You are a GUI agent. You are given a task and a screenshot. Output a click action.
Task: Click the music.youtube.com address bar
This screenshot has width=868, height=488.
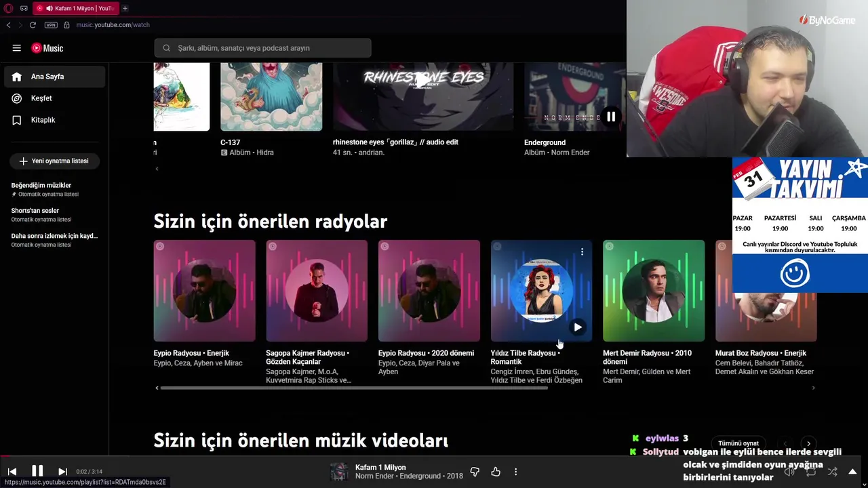[113, 25]
